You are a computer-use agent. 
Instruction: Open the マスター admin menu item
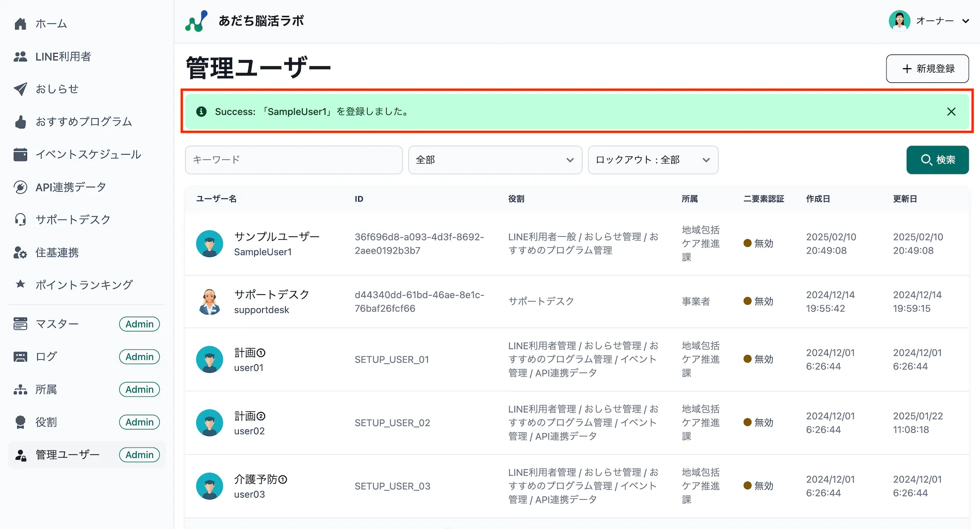[x=56, y=324]
